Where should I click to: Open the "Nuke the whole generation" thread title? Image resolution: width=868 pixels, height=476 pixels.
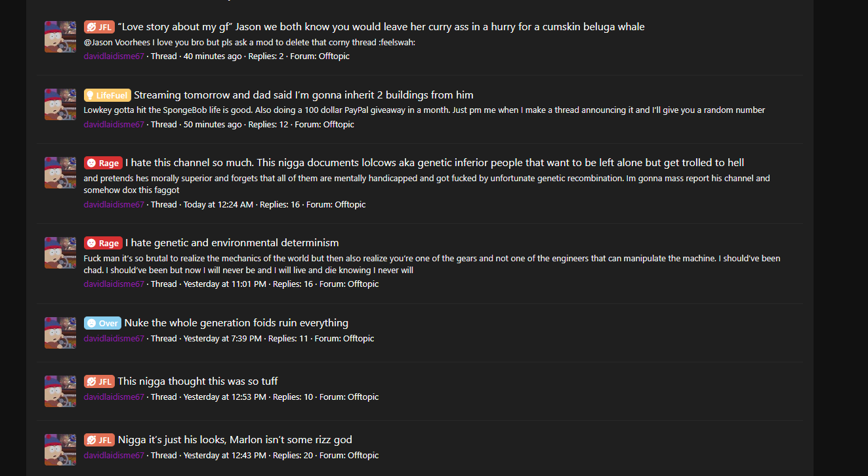pos(236,323)
